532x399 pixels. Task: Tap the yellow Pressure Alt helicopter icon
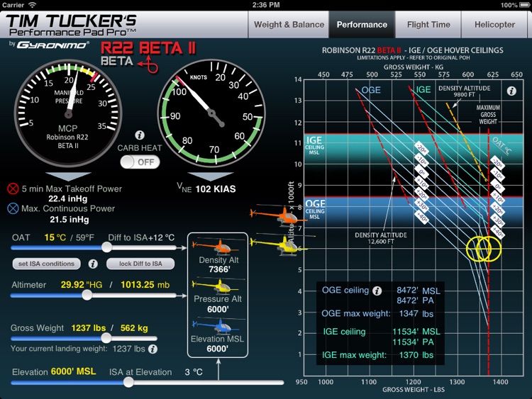218,286
